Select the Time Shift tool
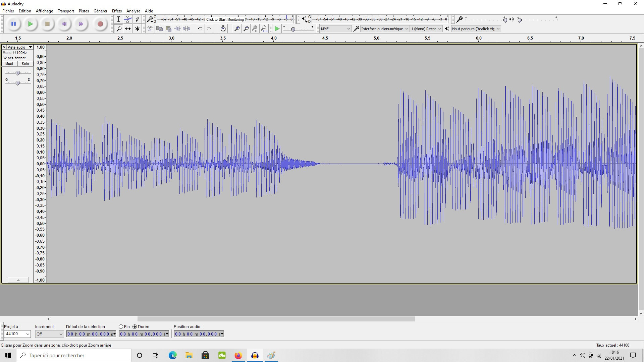Screen dimensions: 644x362 point(128,29)
